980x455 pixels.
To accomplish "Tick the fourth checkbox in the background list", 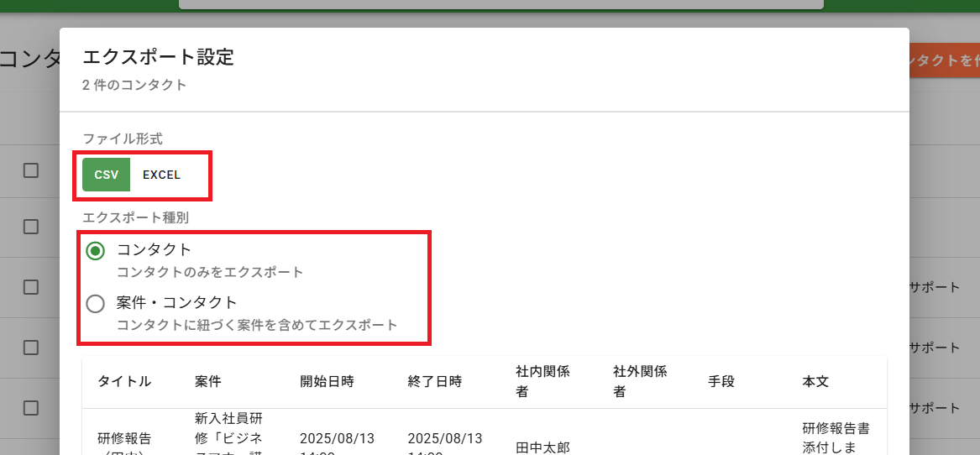I will [31, 348].
